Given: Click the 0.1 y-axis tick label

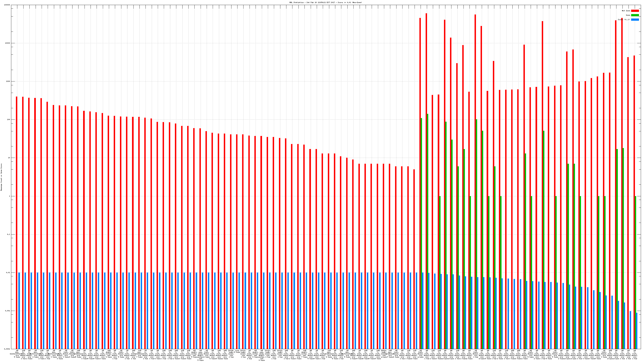Looking at the screenshot, I should point(9,234).
